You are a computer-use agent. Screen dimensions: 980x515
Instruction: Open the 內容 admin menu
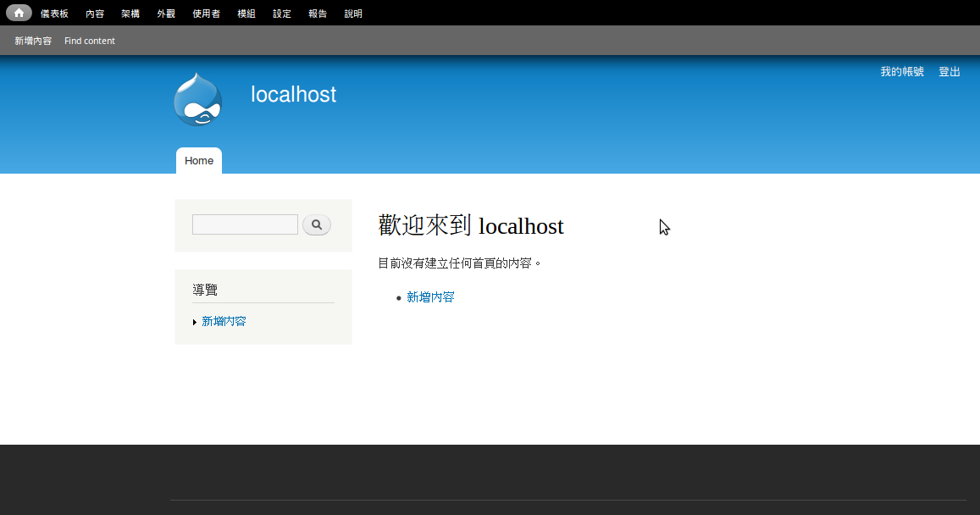point(95,13)
